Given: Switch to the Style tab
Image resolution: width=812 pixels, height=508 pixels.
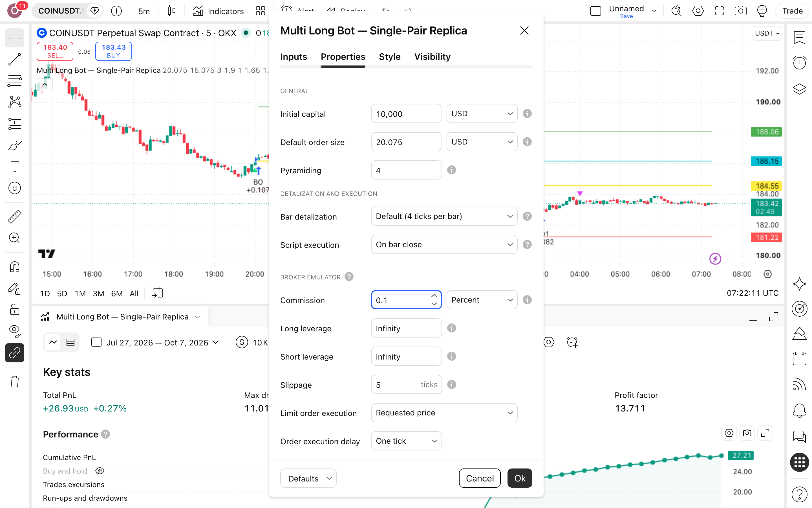Looking at the screenshot, I should 390,57.
